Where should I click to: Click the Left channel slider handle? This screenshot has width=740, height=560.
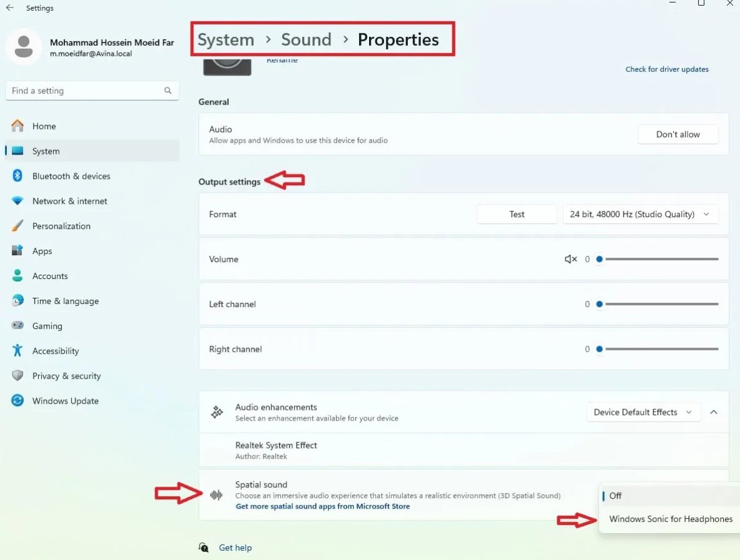[599, 304]
